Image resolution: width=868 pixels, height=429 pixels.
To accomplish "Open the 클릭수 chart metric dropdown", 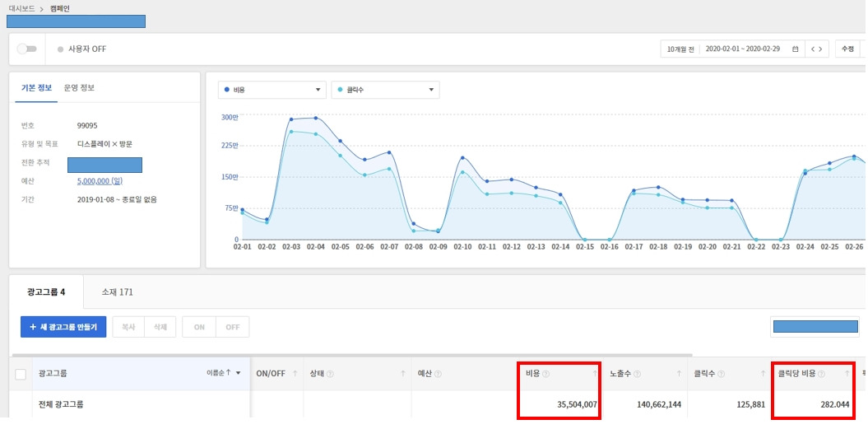I will (385, 89).
